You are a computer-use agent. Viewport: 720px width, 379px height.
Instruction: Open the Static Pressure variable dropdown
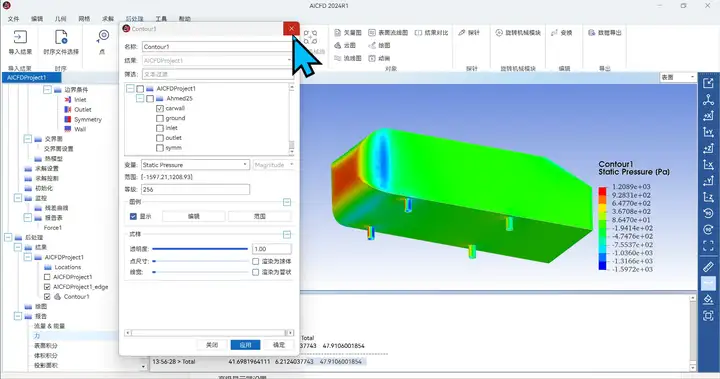pos(195,164)
